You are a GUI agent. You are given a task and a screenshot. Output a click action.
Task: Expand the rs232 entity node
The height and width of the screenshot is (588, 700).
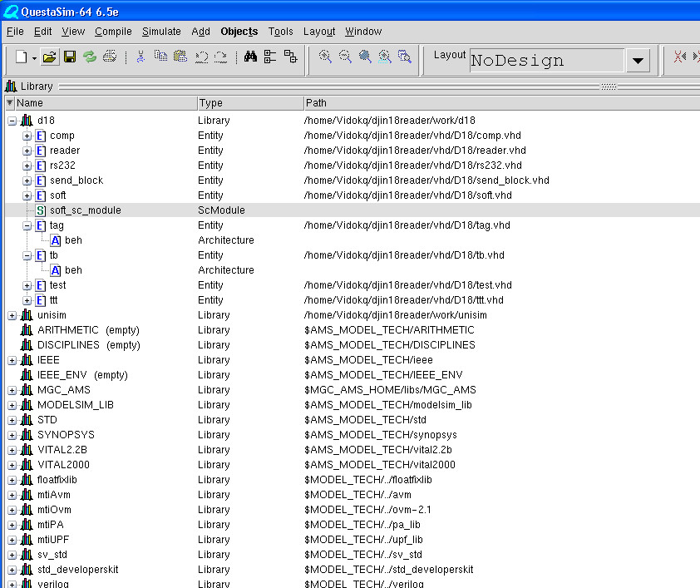tap(27, 166)
